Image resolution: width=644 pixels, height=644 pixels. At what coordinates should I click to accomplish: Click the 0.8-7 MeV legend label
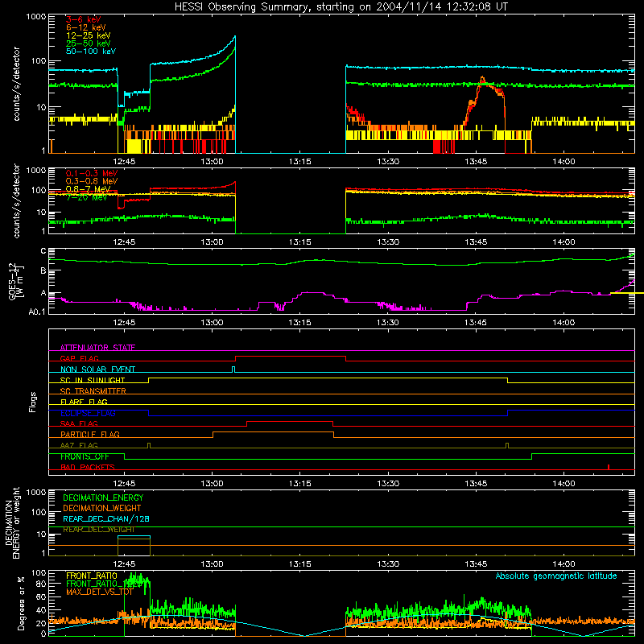point(88,189)
